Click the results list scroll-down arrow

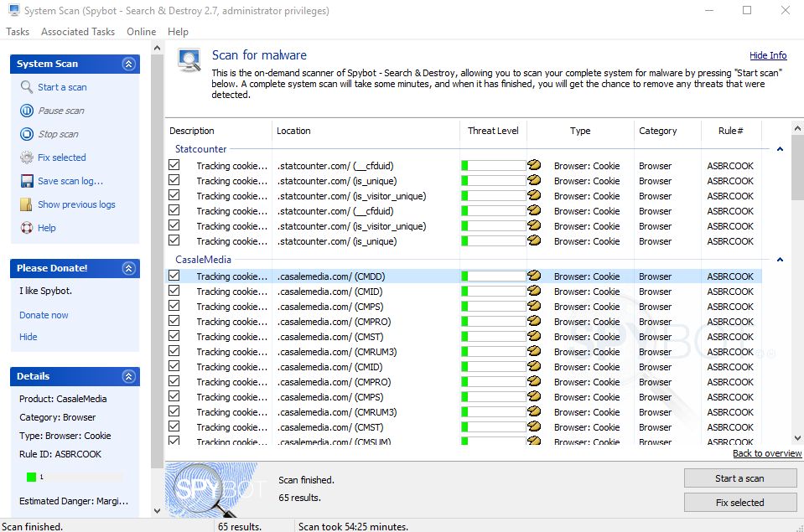[797, 438]
